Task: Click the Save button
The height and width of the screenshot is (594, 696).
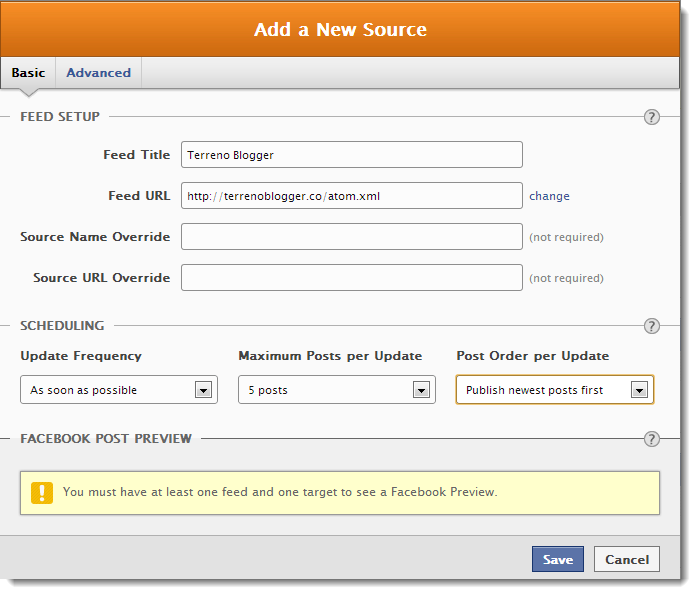Action: 558,559
